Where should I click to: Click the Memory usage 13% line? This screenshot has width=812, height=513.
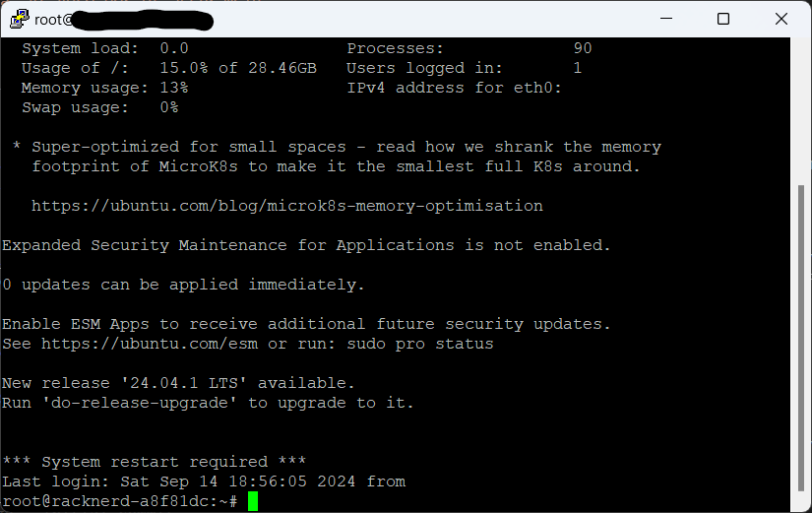pos(104,88)
